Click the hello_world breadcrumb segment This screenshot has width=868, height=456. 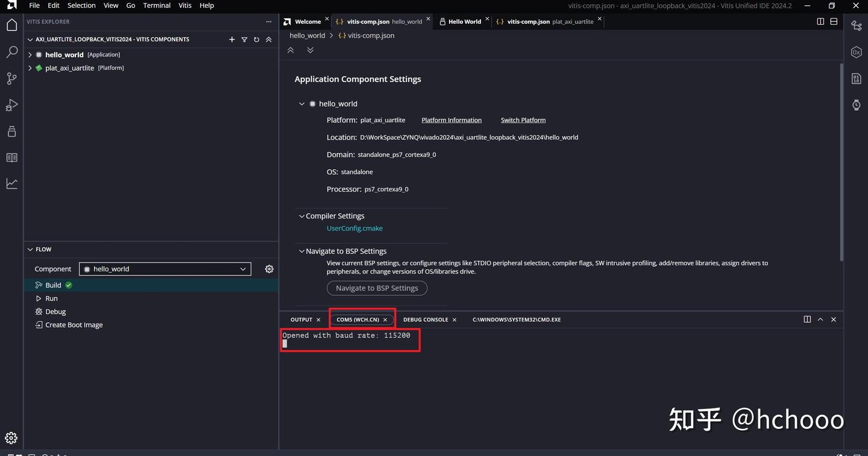tap(307, 36)
